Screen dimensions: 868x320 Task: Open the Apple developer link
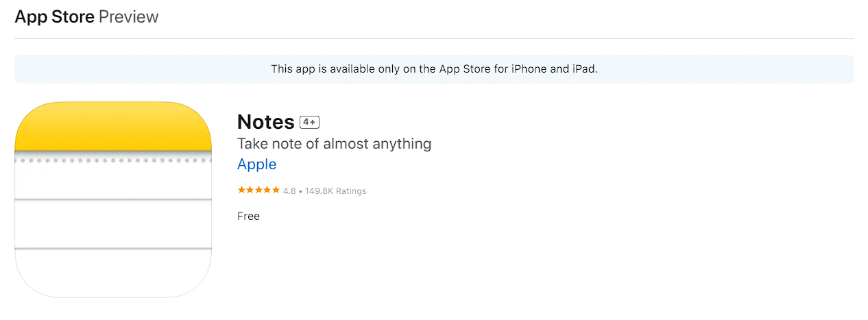point(256,164)
